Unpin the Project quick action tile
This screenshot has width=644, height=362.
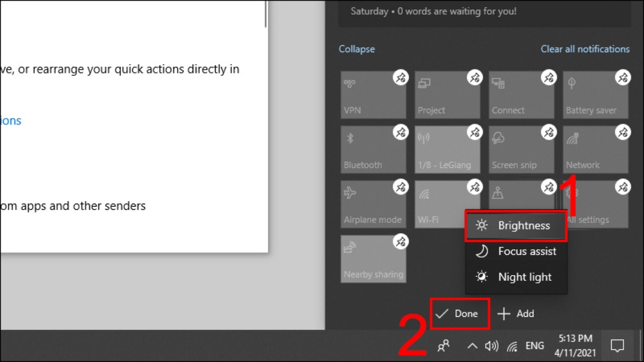click(x=475, y=78)
